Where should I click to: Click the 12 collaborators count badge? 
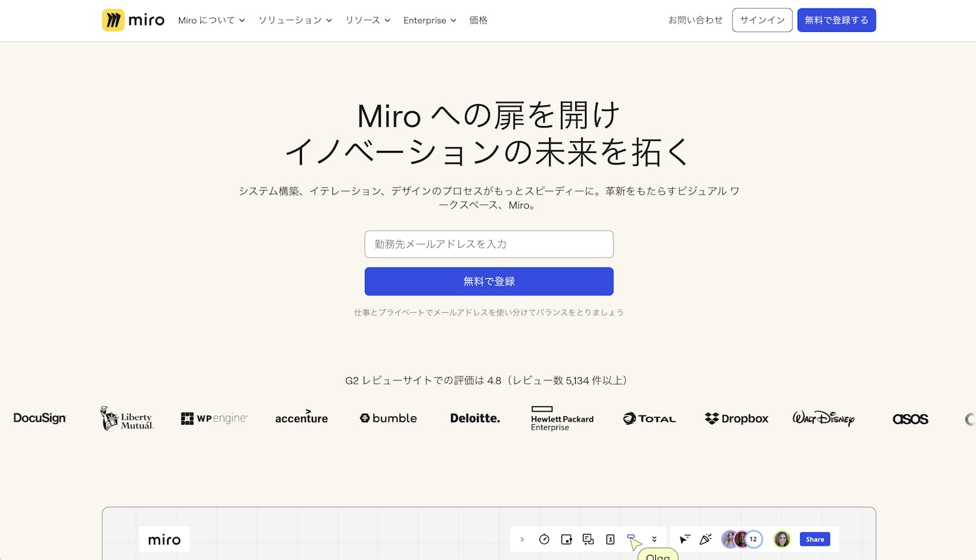tap(753, 539)
